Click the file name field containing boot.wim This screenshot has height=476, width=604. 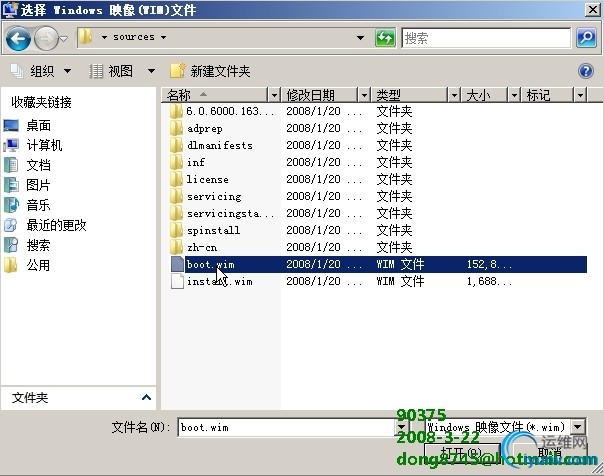point(286,427)
